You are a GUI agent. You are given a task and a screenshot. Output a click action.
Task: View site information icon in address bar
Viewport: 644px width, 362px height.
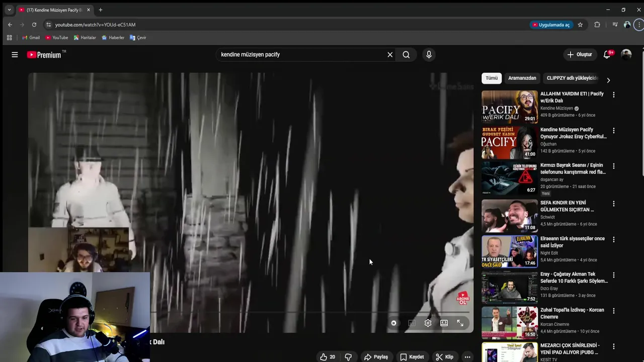tap(48, 25)
